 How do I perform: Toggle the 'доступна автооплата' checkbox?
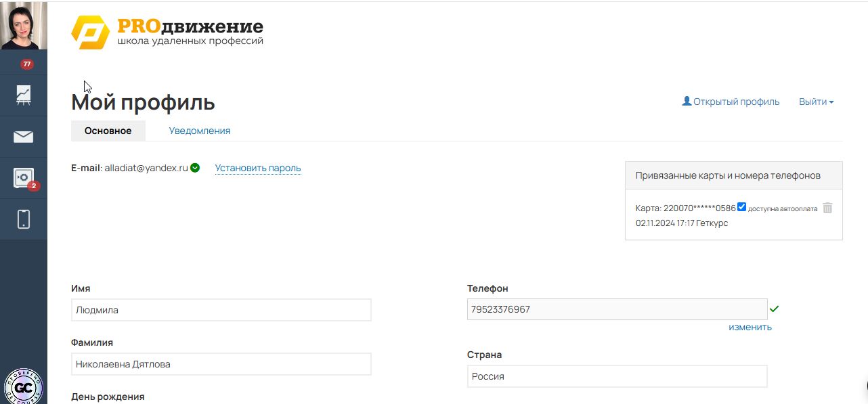(x=741, y=207)
